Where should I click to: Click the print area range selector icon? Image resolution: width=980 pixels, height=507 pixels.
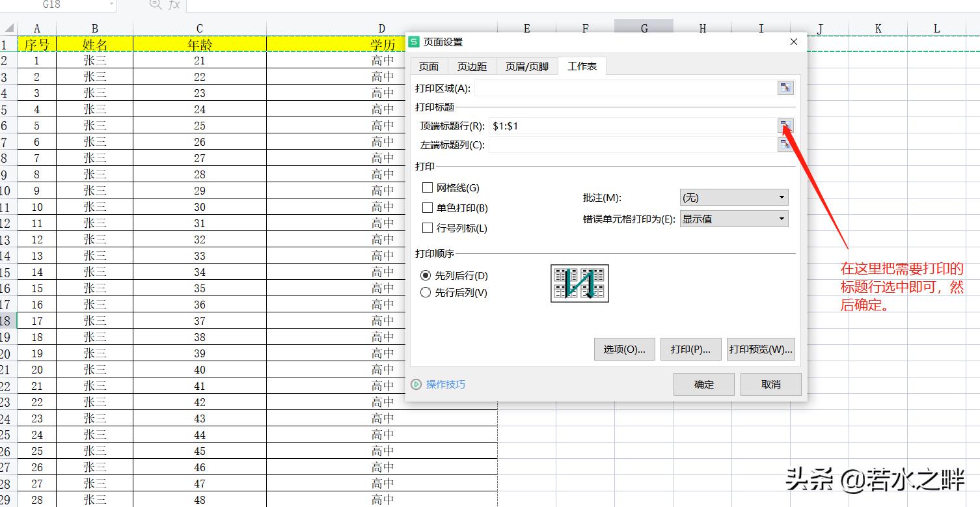(785, 87)
